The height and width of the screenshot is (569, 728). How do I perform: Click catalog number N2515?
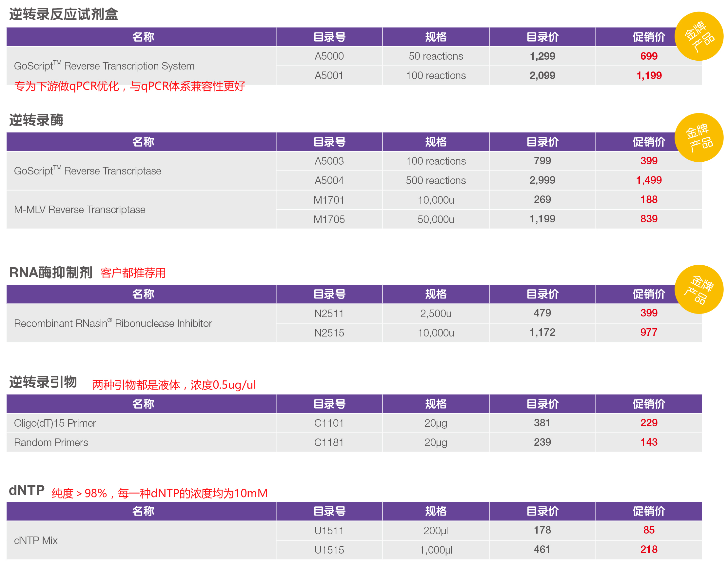pos(329,333)
